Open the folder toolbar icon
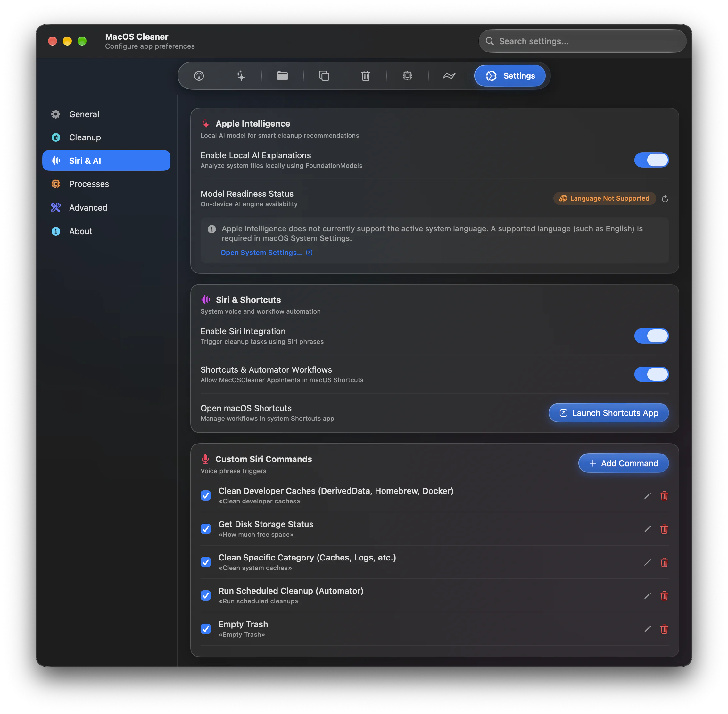Screen dimensions: 728x714 pyautogui.click(x=282, y=76)
